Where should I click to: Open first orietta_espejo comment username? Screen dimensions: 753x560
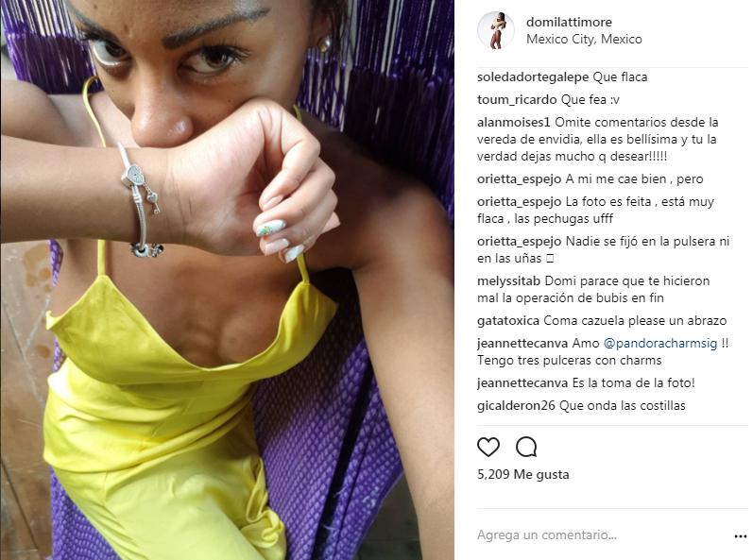click(x=519, y=179)
